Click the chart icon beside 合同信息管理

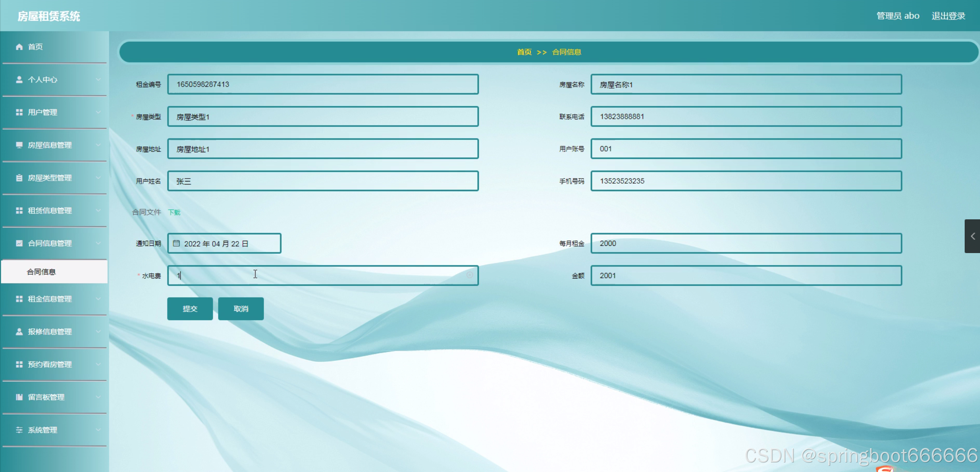(x=19, y=243)
